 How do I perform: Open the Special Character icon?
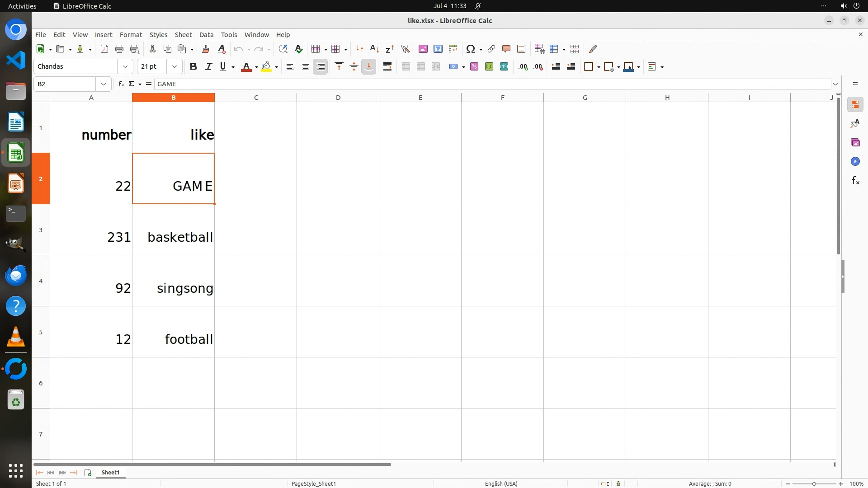coord(470,49)
